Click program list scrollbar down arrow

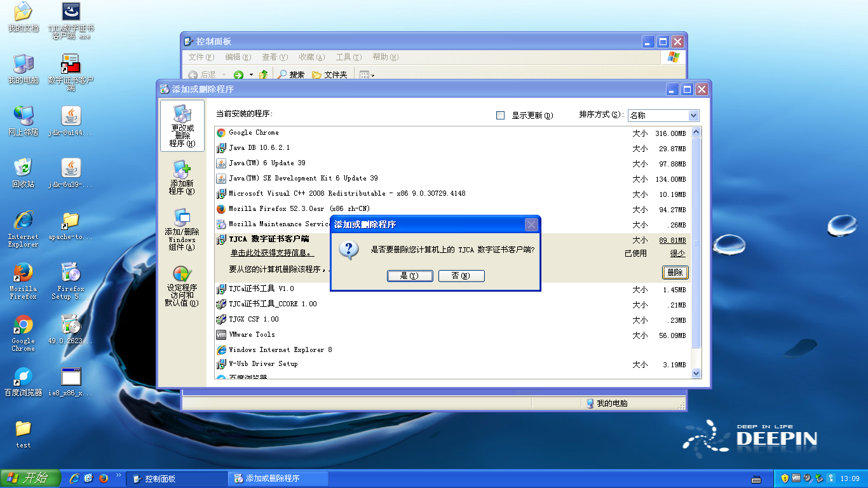pos(696,374)
